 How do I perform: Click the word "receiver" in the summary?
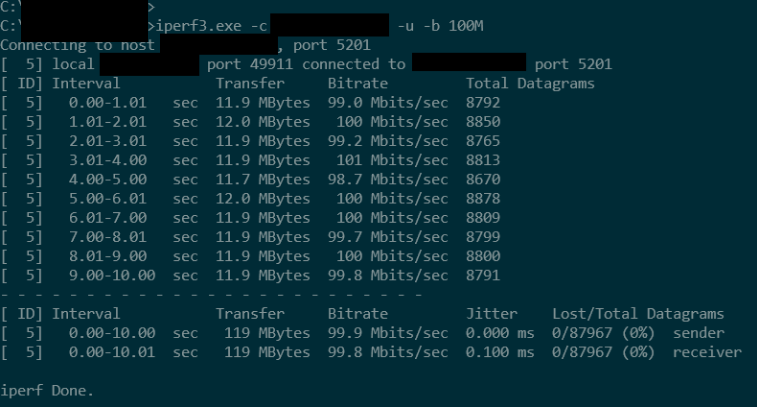[706, 352]
